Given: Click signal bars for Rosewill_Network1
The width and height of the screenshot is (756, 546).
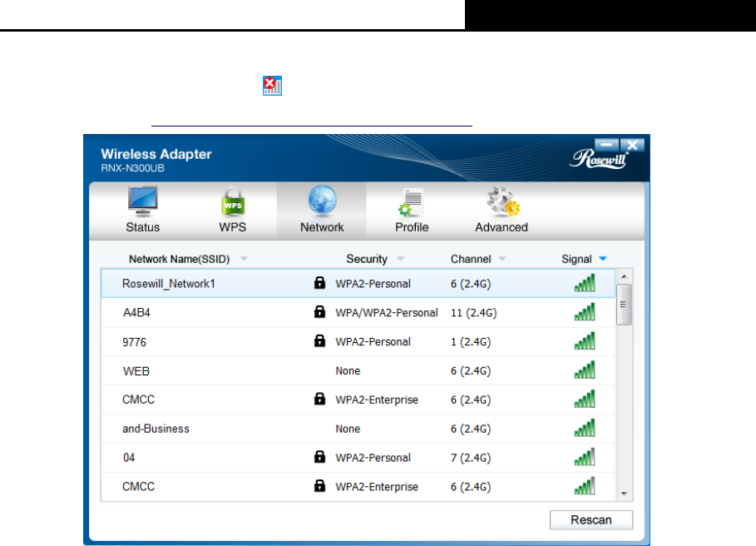Looking at the screenshot, I should coord(585,283).
